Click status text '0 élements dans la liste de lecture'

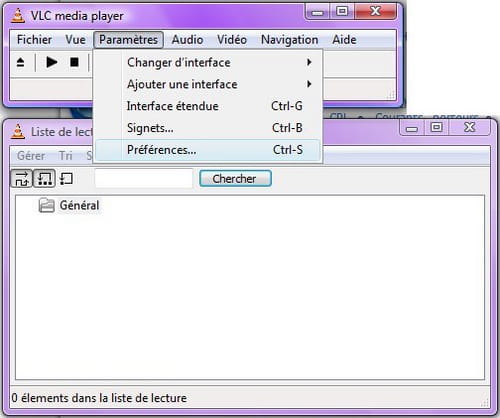(x=99, y=398)
